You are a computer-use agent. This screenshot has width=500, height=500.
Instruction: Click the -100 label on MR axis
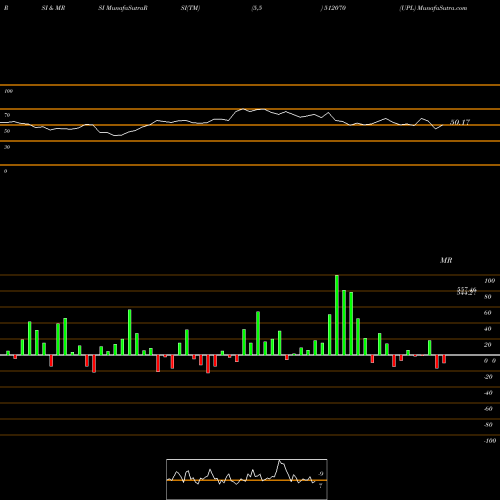[x=490, y=441]
